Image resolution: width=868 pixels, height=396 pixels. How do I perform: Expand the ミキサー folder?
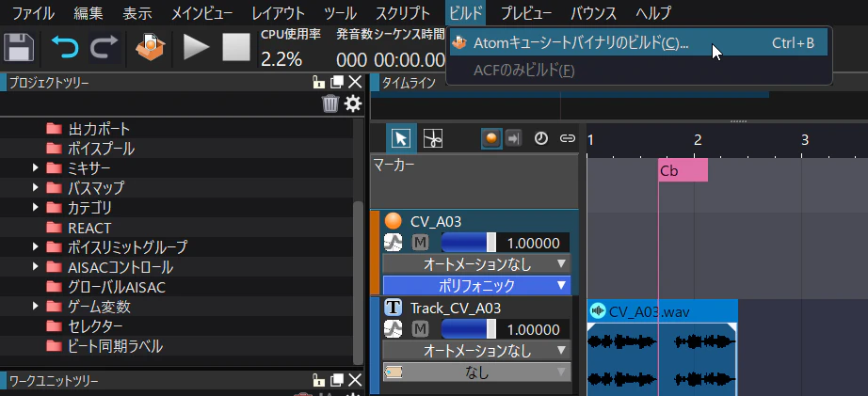coord(36,167)
